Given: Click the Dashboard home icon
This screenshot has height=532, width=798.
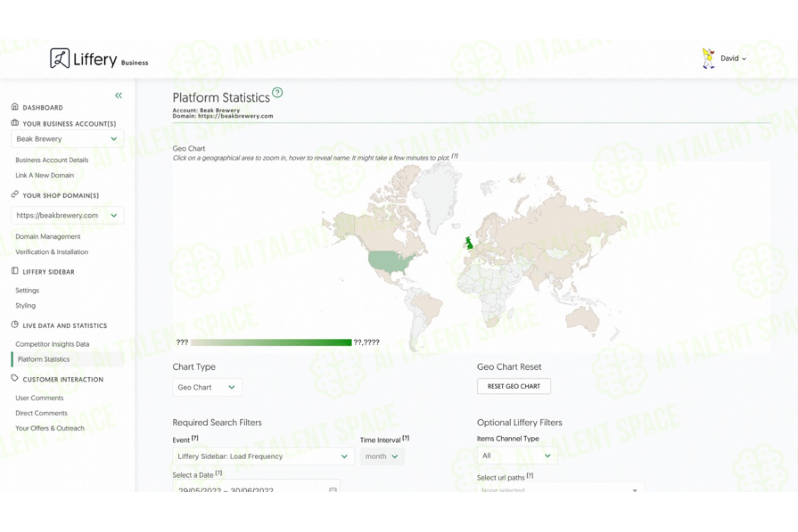Looking at the screenshot, I should click(x=15, y=106).
